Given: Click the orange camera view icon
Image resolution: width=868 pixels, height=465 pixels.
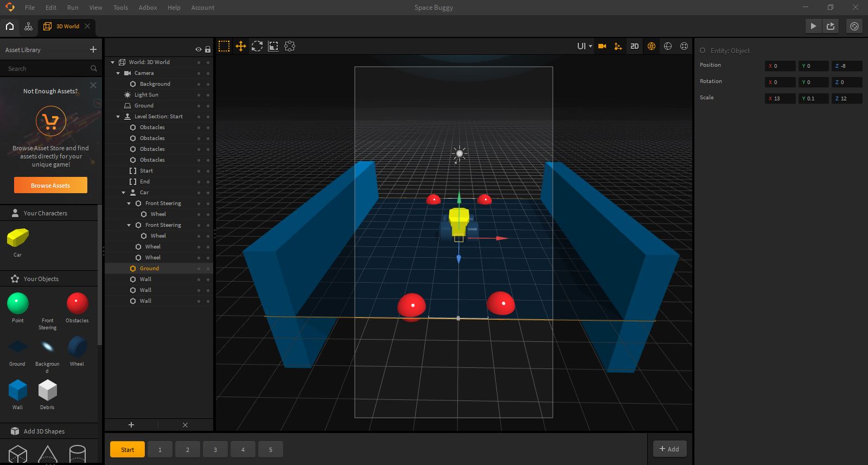Looking at the screenshot, I should pos(602,47).
